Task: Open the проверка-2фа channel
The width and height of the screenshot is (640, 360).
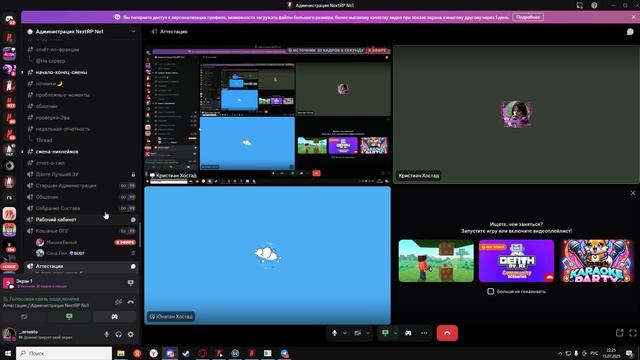Action: tap(81, 118)
